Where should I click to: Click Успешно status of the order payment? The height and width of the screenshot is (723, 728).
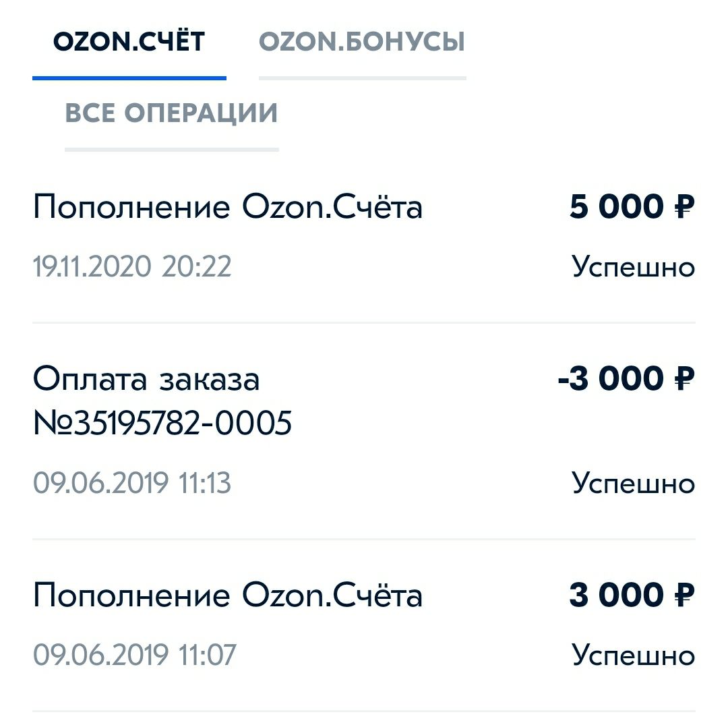[x=633, y=484]
